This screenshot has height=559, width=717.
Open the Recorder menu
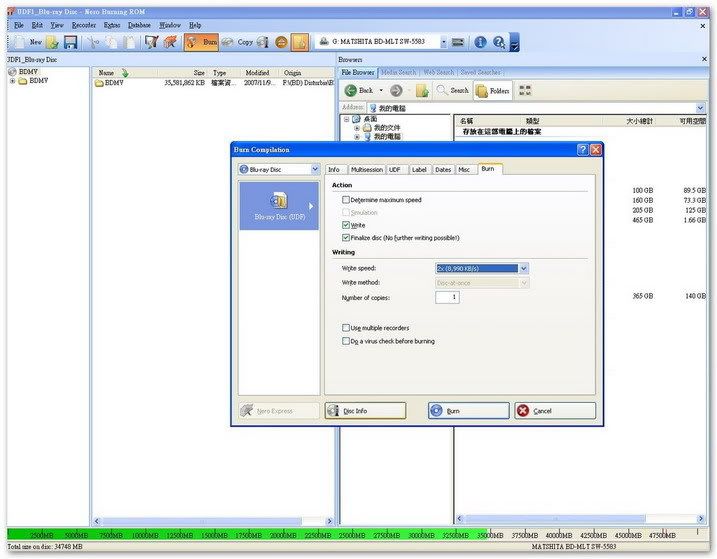coord(84,25)
